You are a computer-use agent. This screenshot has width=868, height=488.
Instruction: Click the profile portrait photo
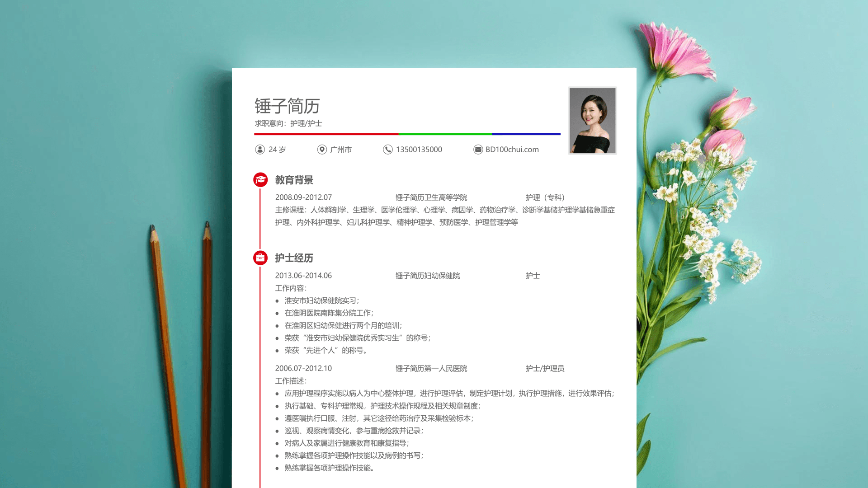(592, 121)
